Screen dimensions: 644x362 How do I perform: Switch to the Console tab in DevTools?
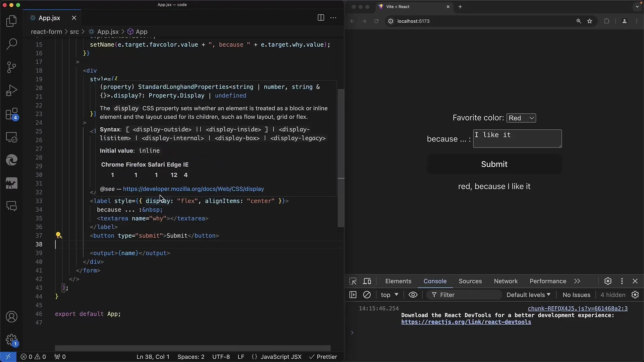point(435,281)
